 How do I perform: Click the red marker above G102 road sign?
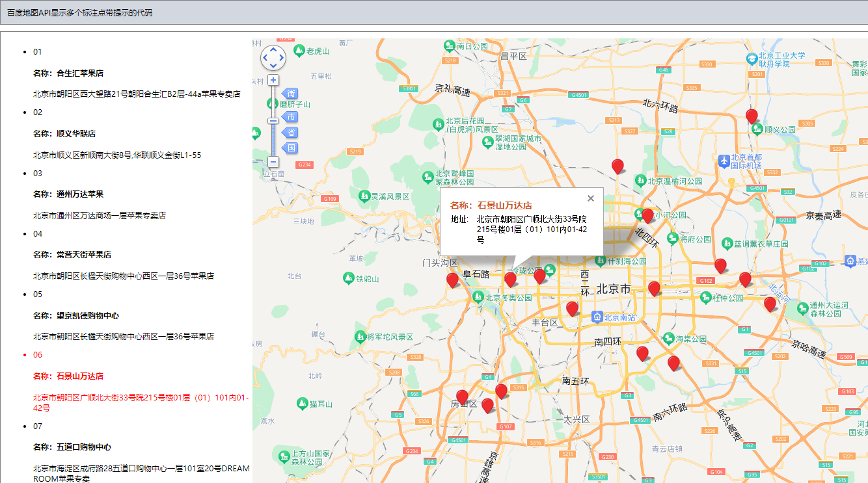pos(720,266)
